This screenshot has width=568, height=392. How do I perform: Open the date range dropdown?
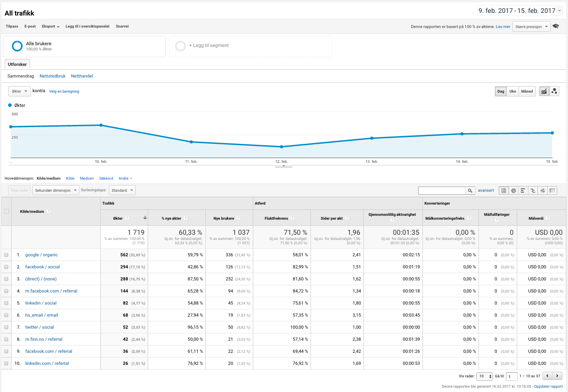click(x=520, y=11)
